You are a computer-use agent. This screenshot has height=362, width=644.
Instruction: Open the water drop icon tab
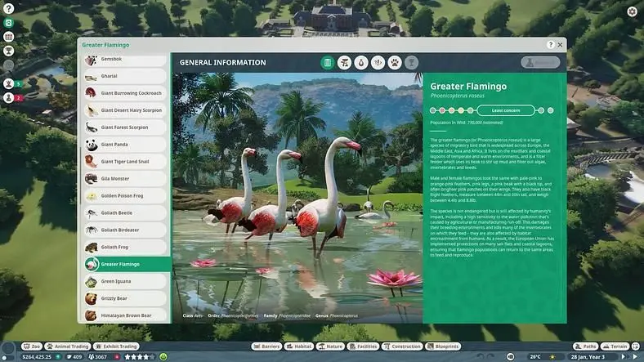361,63
